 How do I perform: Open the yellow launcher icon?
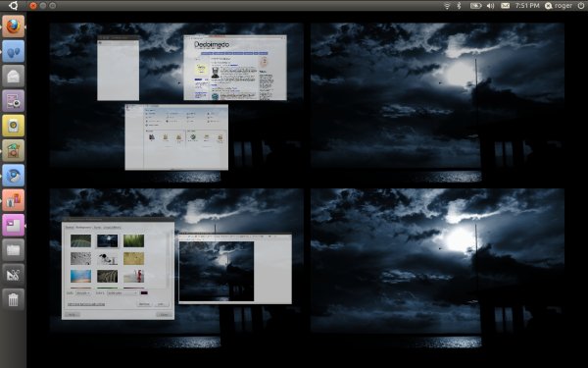tap(13, 126)
